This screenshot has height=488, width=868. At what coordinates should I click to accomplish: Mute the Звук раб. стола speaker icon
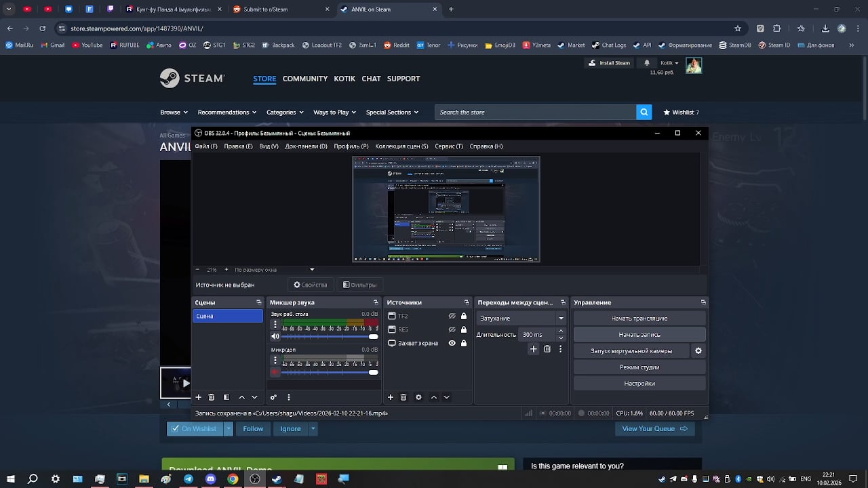[x=275, y=336]
